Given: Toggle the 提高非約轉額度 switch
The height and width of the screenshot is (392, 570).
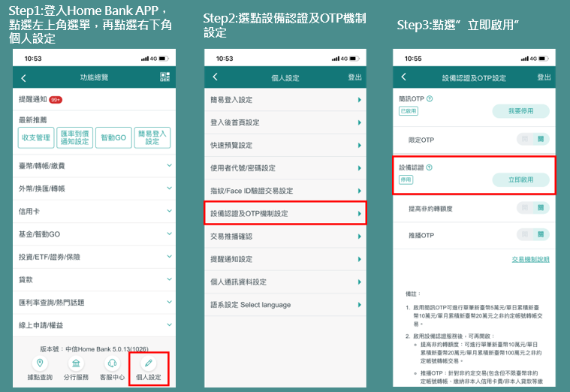Looking at the screenshot, I should coord(533,208).
